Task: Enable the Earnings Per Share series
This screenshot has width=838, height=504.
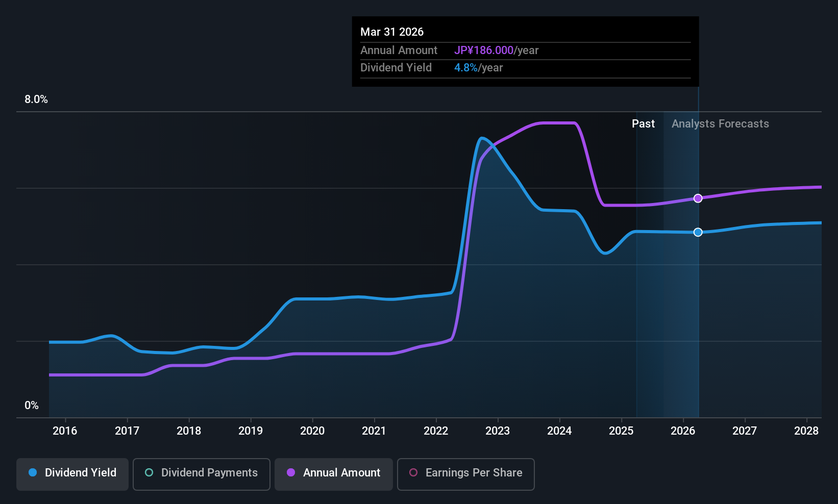Action: point(466,474)
